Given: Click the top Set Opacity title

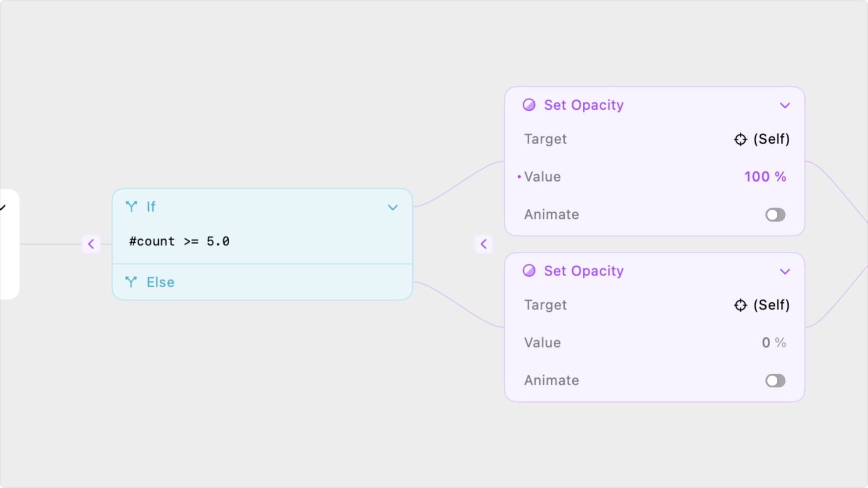Looking at the screenshot, I should [x=584, y=105].
